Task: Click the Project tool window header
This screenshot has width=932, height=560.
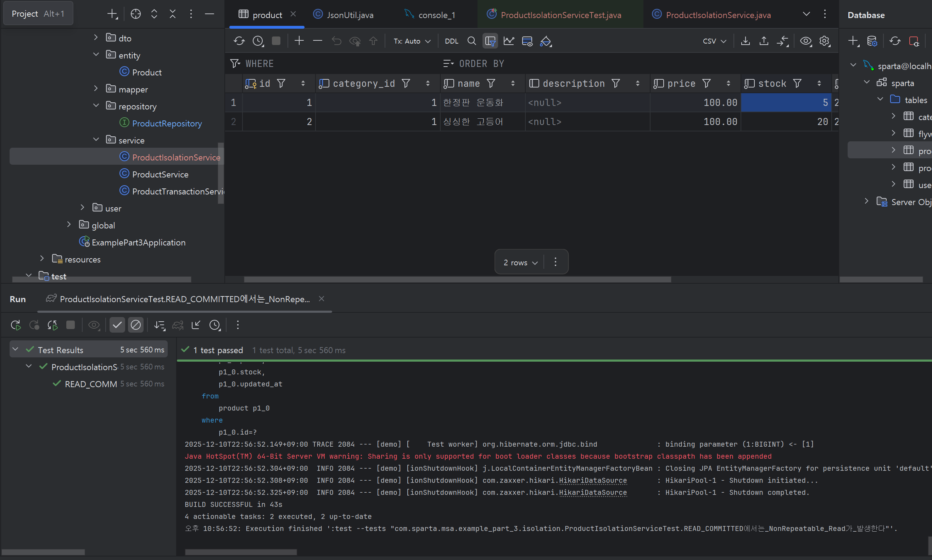Action: pyautogui.click(x=38, y=13)
